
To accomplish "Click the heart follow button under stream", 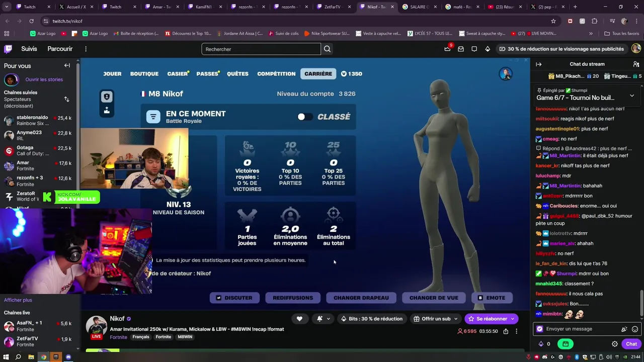I will click(299, 319).
